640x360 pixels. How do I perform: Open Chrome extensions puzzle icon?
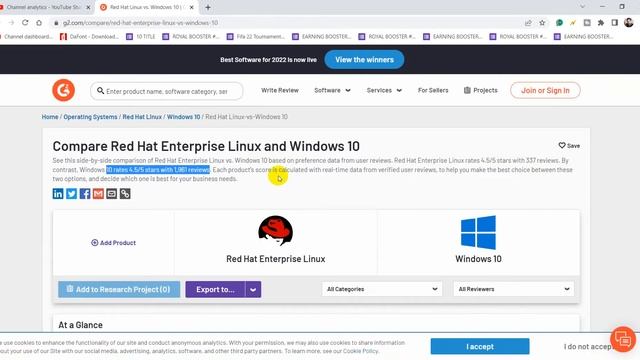[x=601, y=23]
